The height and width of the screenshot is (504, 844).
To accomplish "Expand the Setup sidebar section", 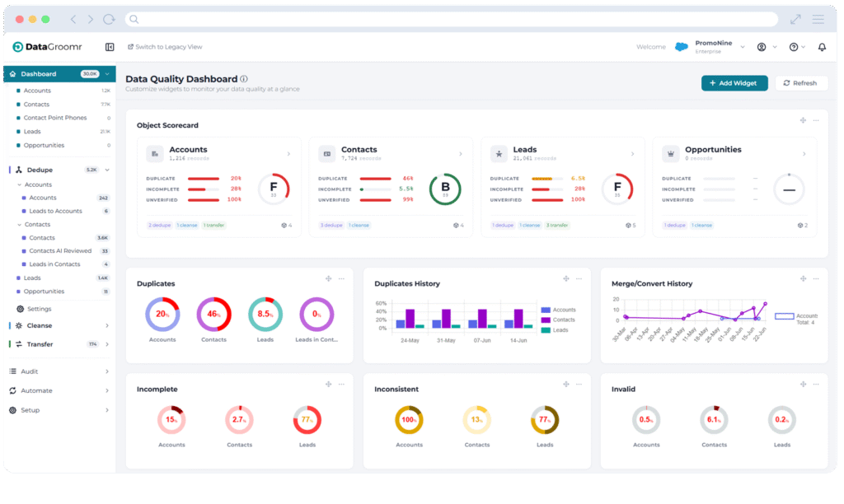I will [107, 410].
